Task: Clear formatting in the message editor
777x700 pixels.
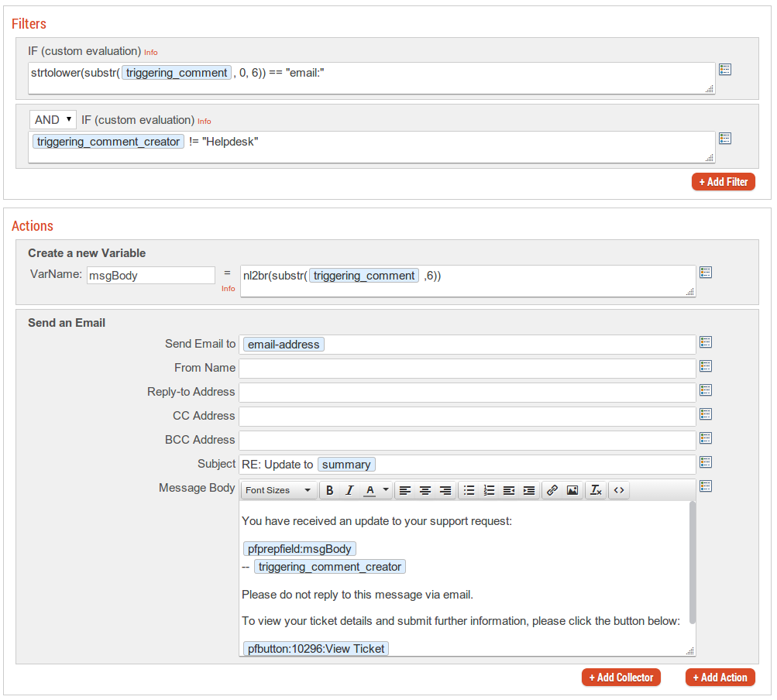Action: click(x=596, y=490)
